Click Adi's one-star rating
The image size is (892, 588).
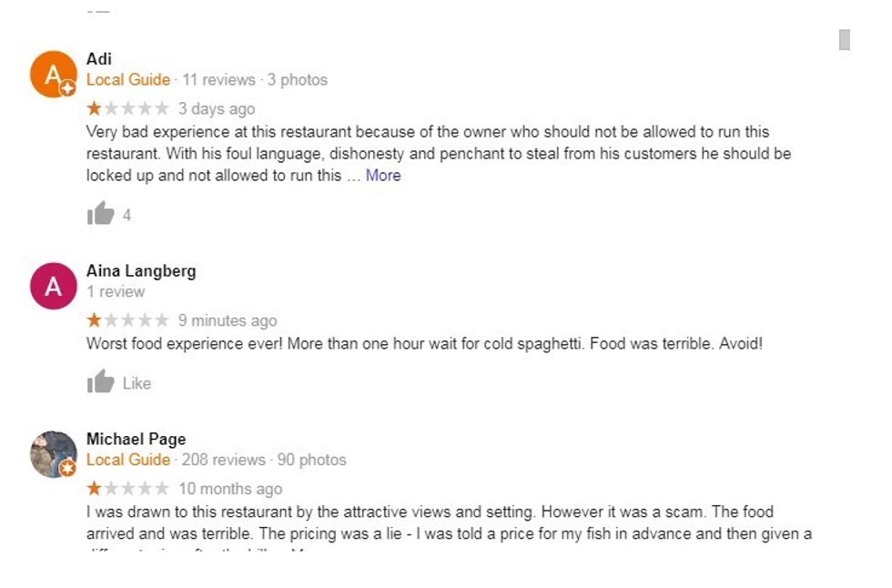(127, 109)
